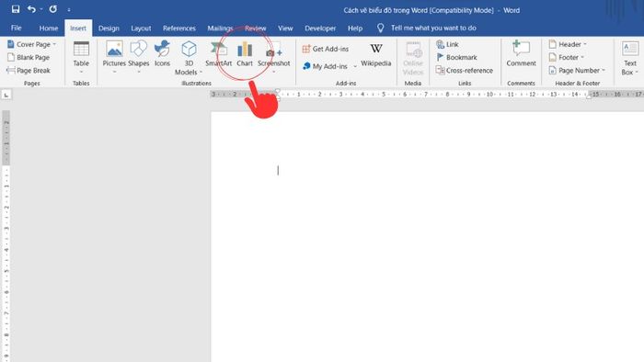This screenshot has height=362, width=644.
Task: Click the Tell me what you want to do box
Action: tap(433, 28)
